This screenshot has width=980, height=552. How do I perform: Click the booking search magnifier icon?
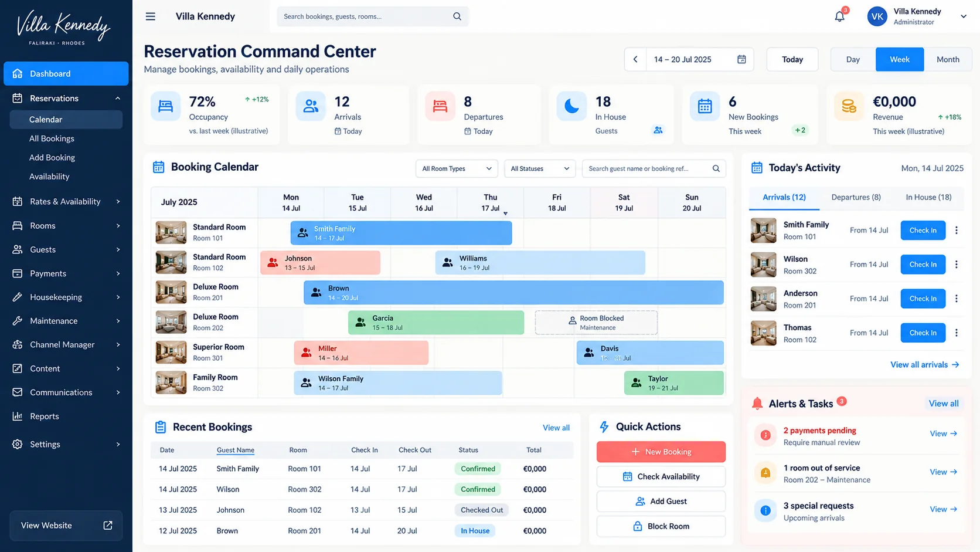(x=716, y=168)
